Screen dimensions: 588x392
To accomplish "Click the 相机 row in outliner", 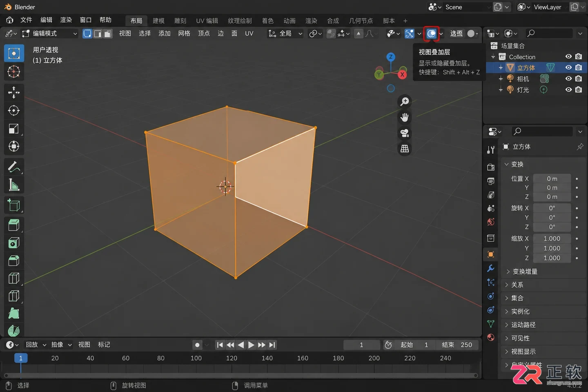I will point(536,78).
